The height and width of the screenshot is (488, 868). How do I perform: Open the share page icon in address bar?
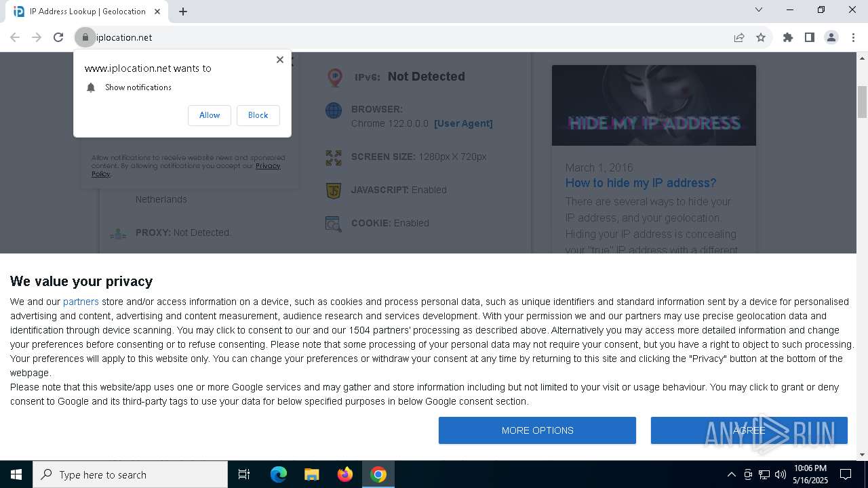[x=739, y=37]
